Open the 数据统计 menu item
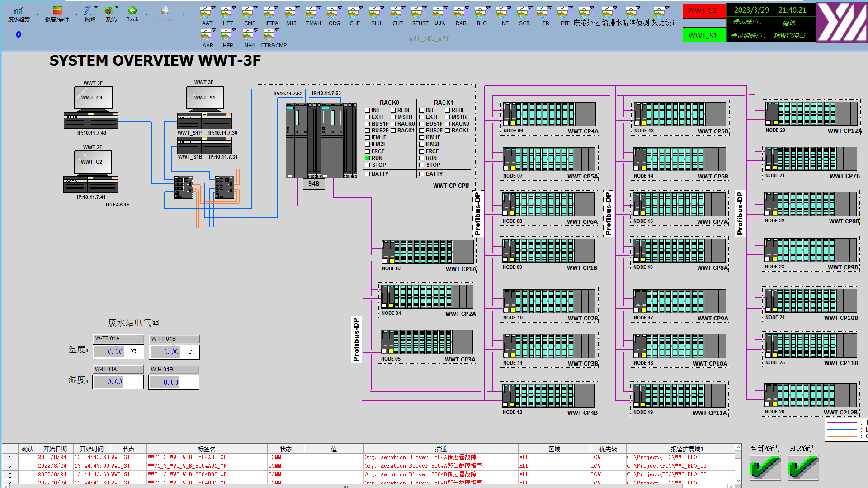 pos(664,23)
